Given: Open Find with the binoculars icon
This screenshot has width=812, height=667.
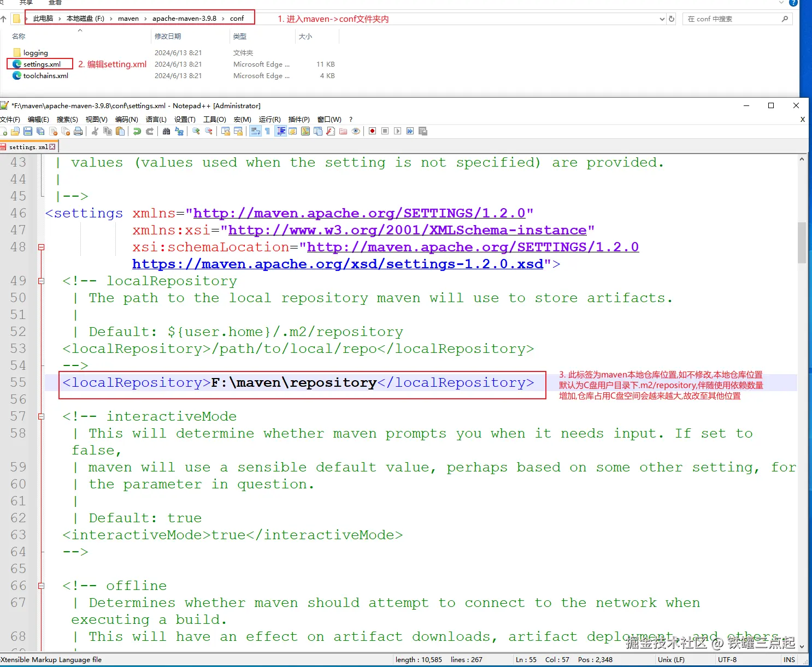Looking at the screenshot, I should pyautogui.click(x=166, y=131).
